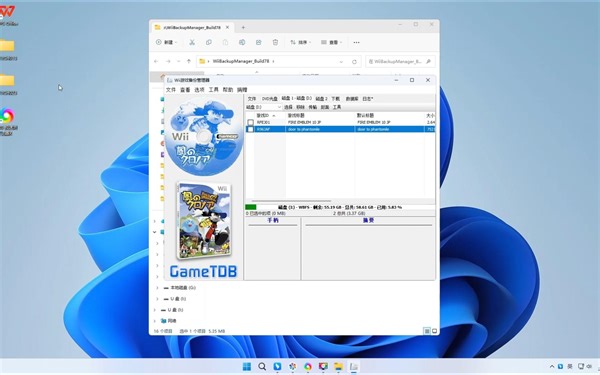Screen dimensions: 600x375
Task: Click the Klonoa game cover thumbnail
Action: point(204,220)
